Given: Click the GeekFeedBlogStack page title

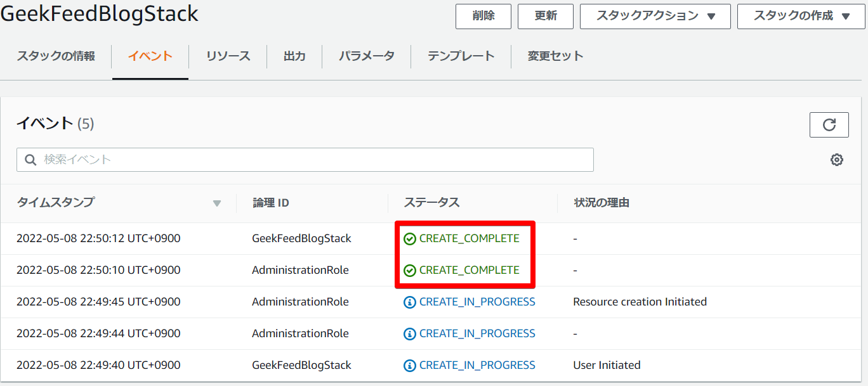Looking at the screenshot, I should (x=100, y=14).
